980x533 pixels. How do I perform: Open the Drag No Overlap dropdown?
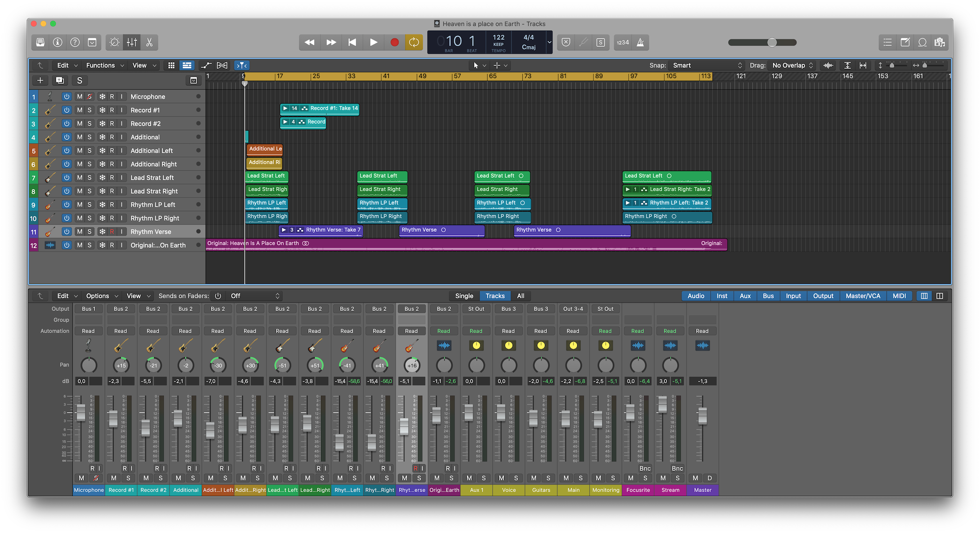coord(793,66)
